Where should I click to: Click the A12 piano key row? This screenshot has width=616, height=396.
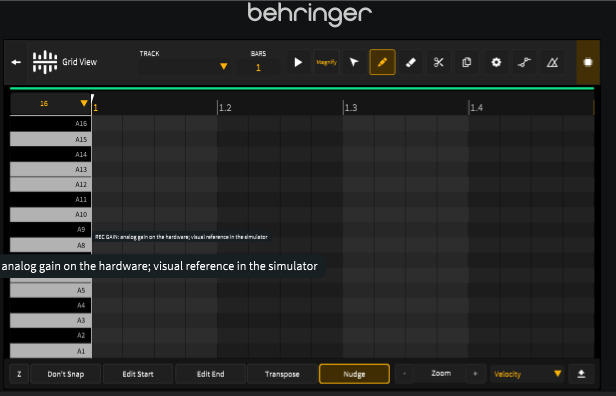pos(50,184)
